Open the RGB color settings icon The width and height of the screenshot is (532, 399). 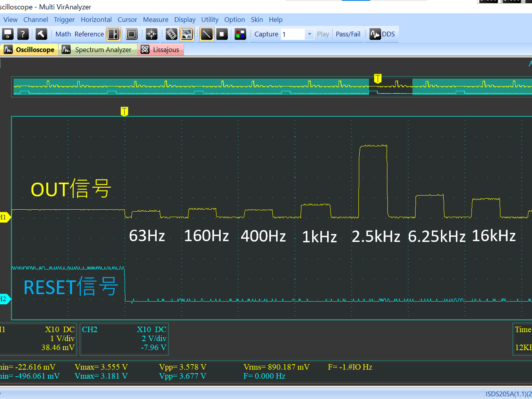(x=240, y=34)
